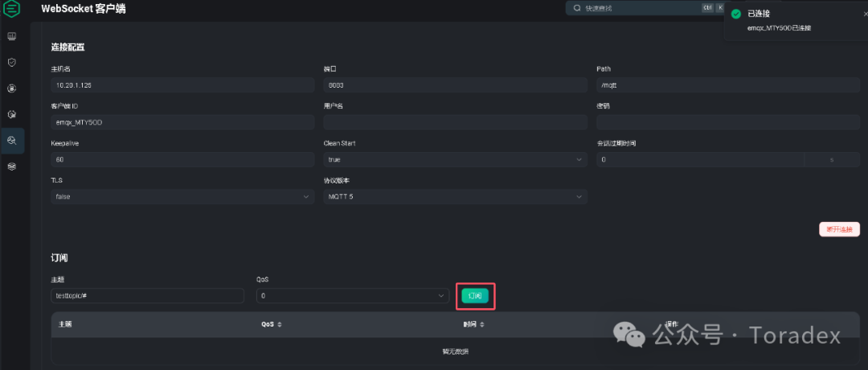Click the green 订阅 button
Screen dimensions: 868x370
(475, 296)
